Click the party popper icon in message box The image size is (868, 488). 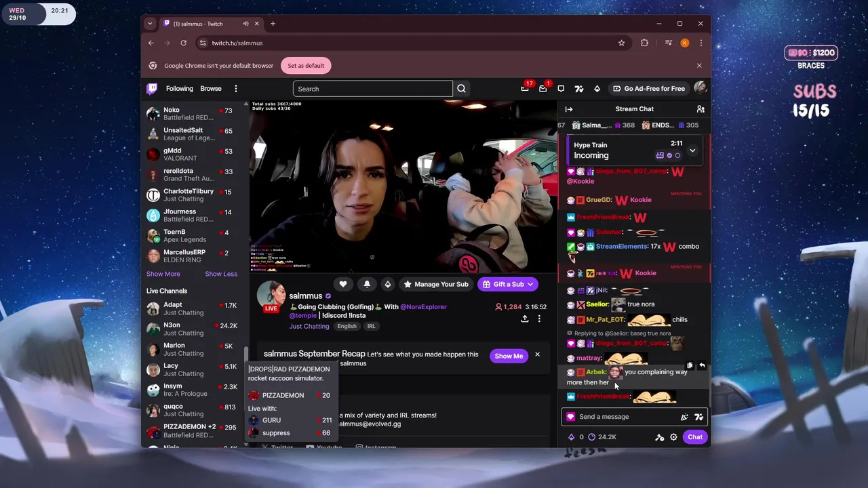tap(684, 417)
